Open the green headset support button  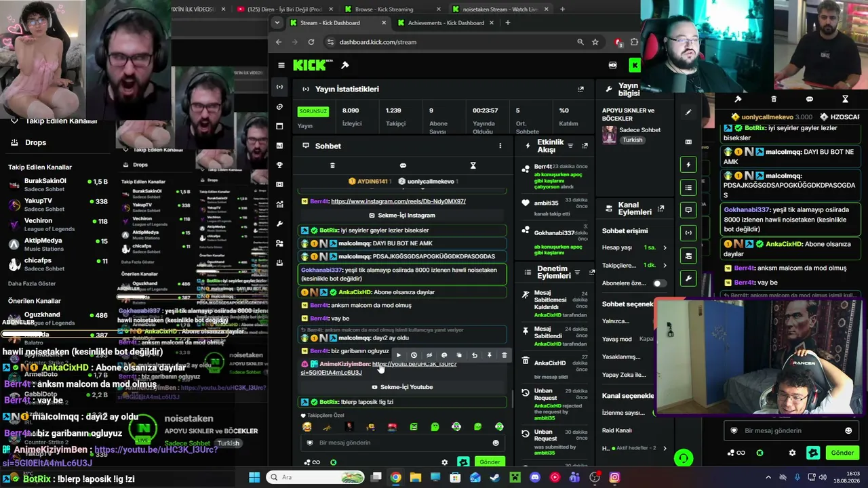pyautogui.click(x=683, y=458)
